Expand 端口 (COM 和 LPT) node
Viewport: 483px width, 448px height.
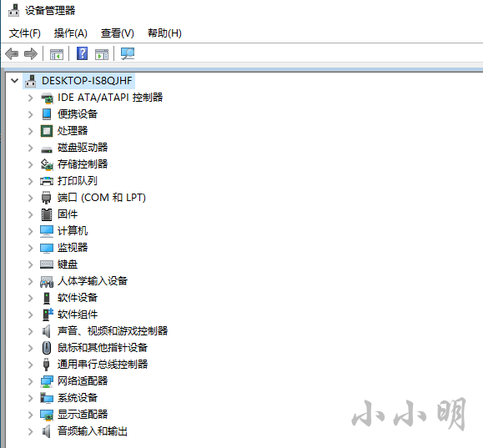(x=30, y=198)
